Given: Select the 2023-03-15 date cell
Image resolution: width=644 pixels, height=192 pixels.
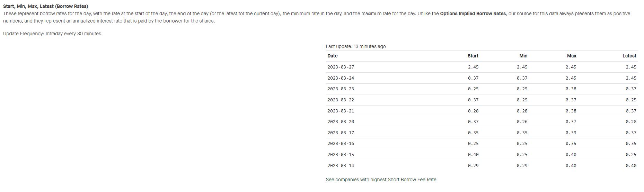Looking at the screenshot, I should pyautogui.click(x=341, y=155).
